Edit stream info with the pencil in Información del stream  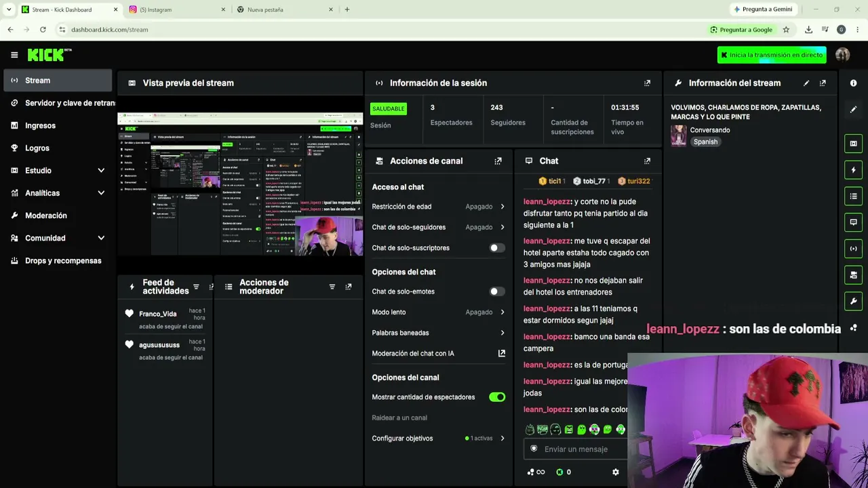pos(806,83)
